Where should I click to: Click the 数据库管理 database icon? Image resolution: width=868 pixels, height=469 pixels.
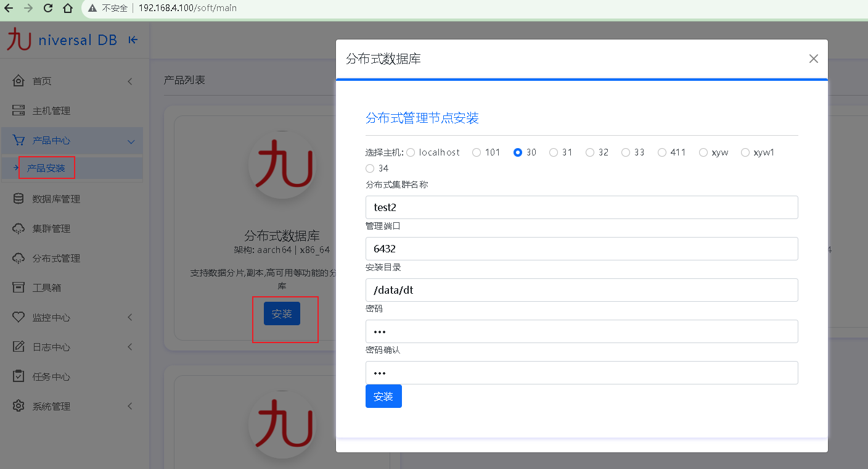point(19,199)
